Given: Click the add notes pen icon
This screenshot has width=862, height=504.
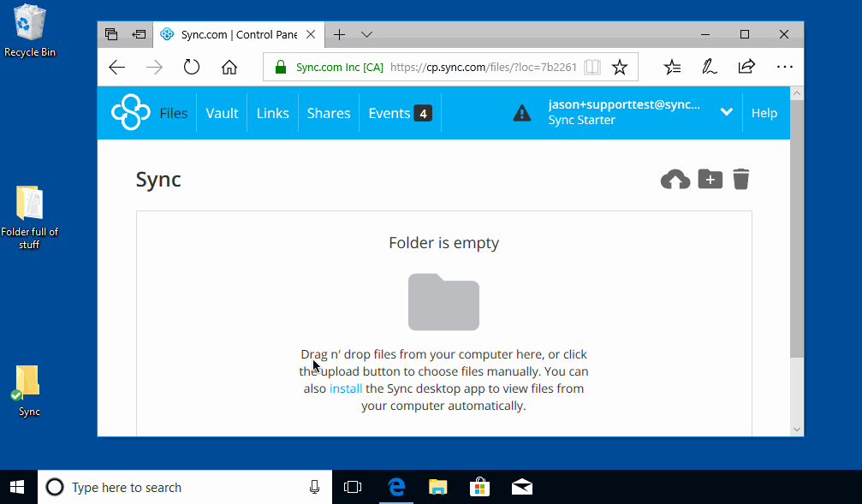Looking at the screenshot, I should coord(709,67).
